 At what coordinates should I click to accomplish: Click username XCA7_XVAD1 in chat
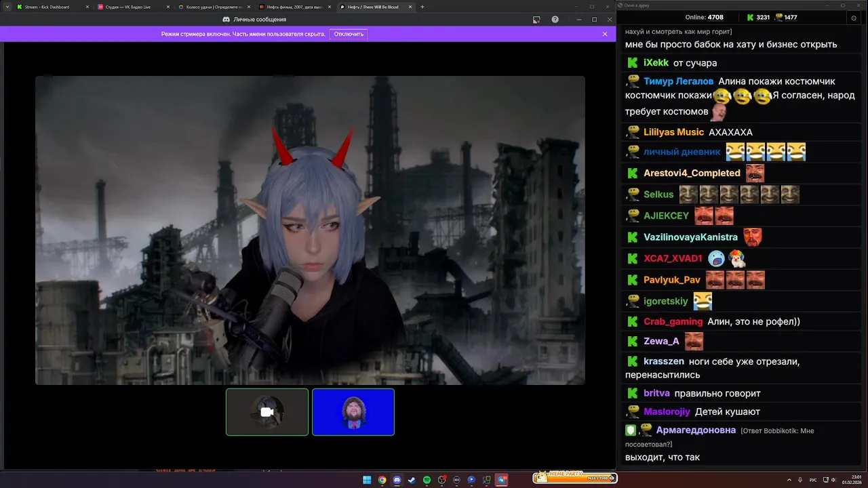673,258
